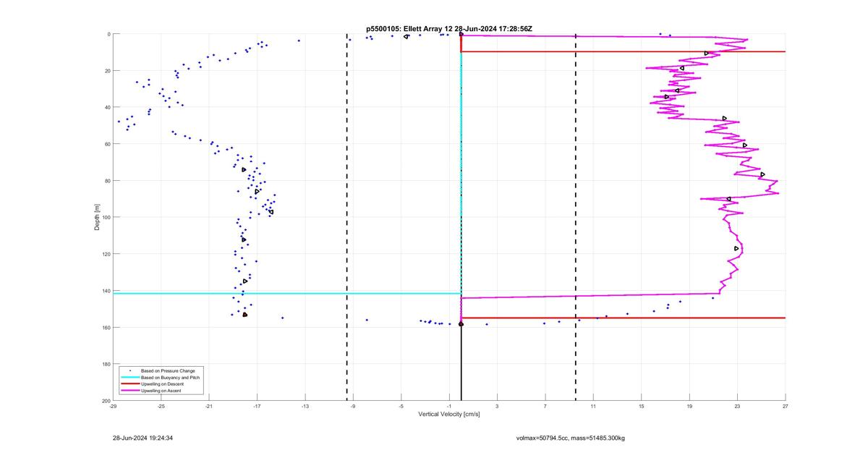Click x-axis tick label -21
This screenshot has width=868, height=450.
[x=209, y=406]
